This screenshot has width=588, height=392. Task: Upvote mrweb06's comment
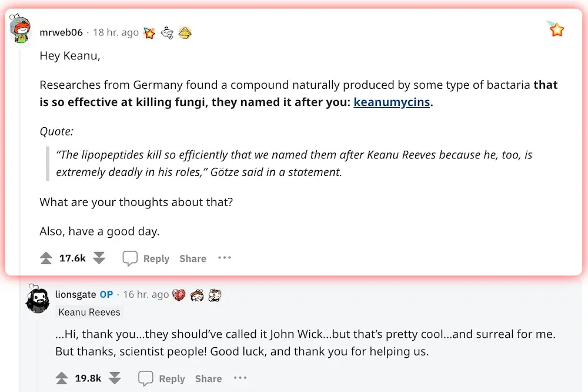(x=46, y=258)
